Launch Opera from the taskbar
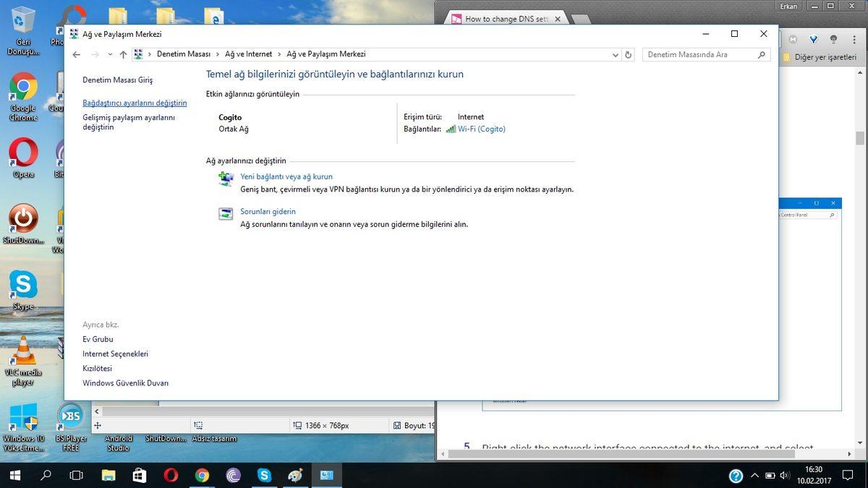Image resolution: width=868 pixels, height=488 pixels. 171,476
